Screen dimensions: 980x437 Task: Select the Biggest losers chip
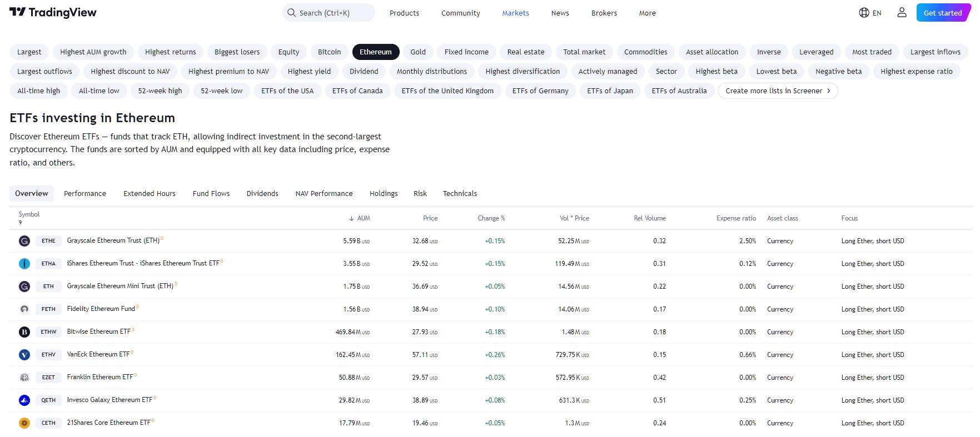[x=237, y=52]
